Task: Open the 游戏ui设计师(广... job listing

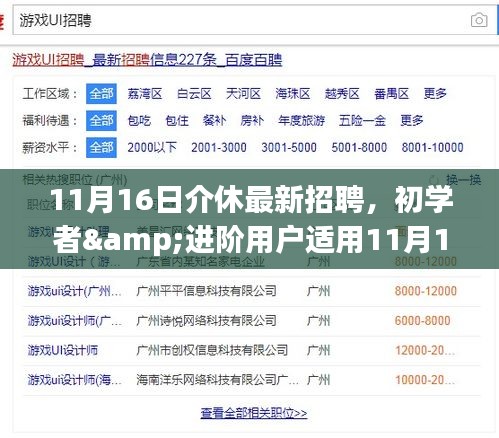Action: pos(75,321)
